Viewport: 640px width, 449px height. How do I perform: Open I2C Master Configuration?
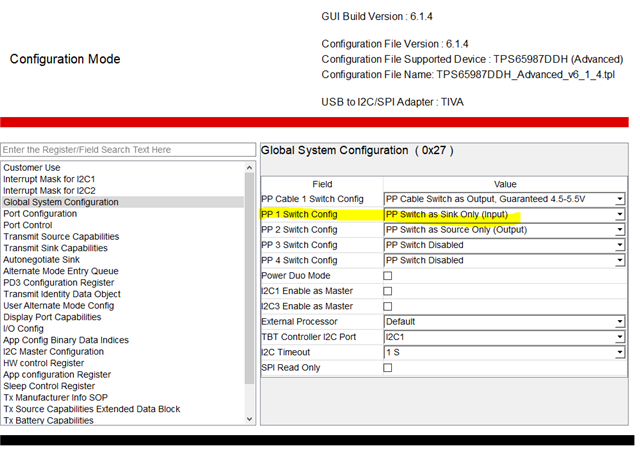[x=53, y=351]
